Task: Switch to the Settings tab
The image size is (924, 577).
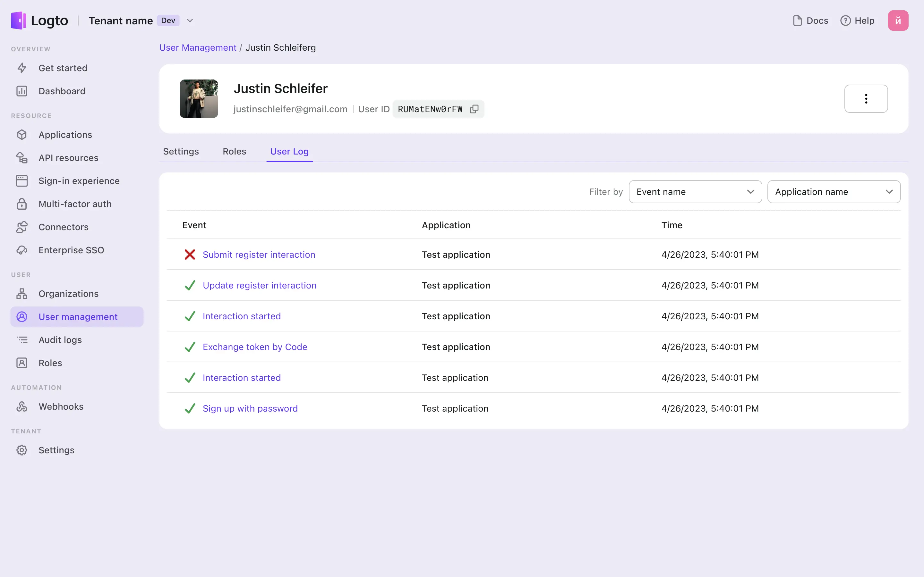Action: coord(181,152)
